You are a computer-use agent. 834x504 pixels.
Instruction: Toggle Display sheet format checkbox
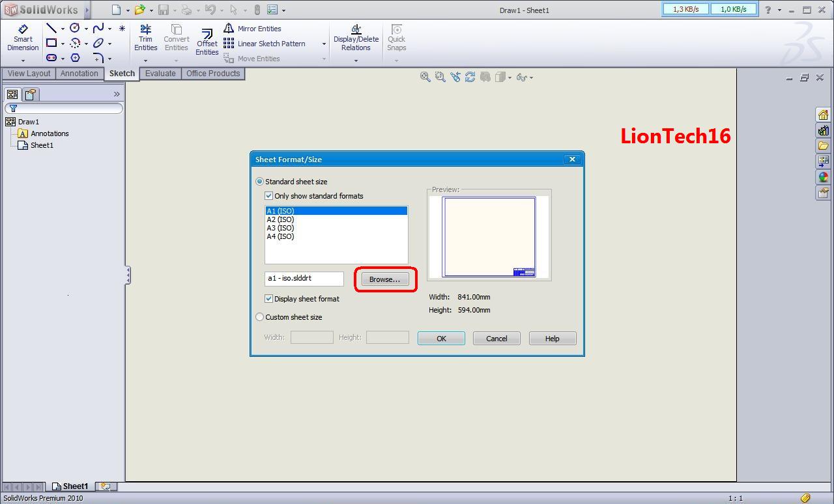coord(268,299)
